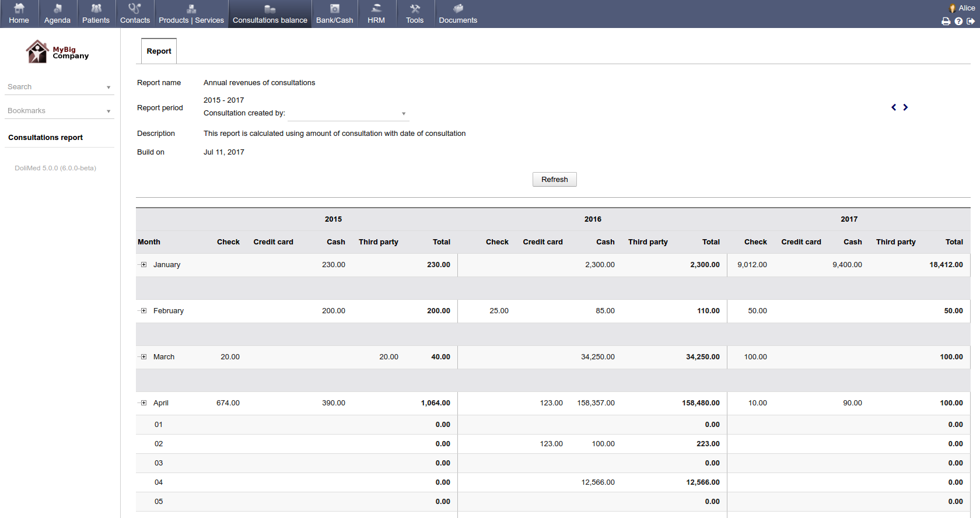The height and width of the screenshot is (518, 980).
Task: Click January 2017 check 9,012.00
Action: 752,265
